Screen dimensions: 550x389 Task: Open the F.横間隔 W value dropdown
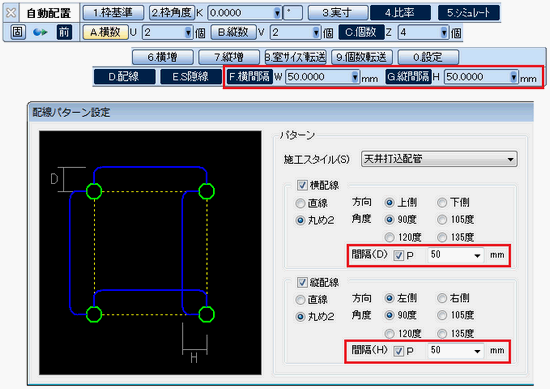(x=355, y=77)
